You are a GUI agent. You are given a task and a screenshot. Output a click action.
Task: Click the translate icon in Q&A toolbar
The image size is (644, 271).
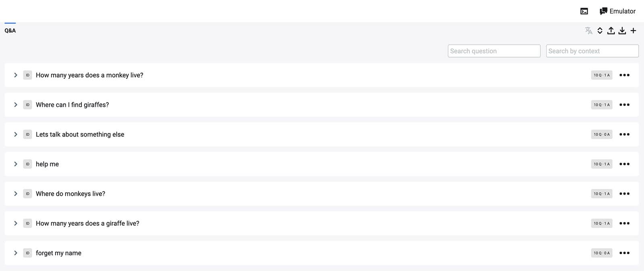pos(588,31)
